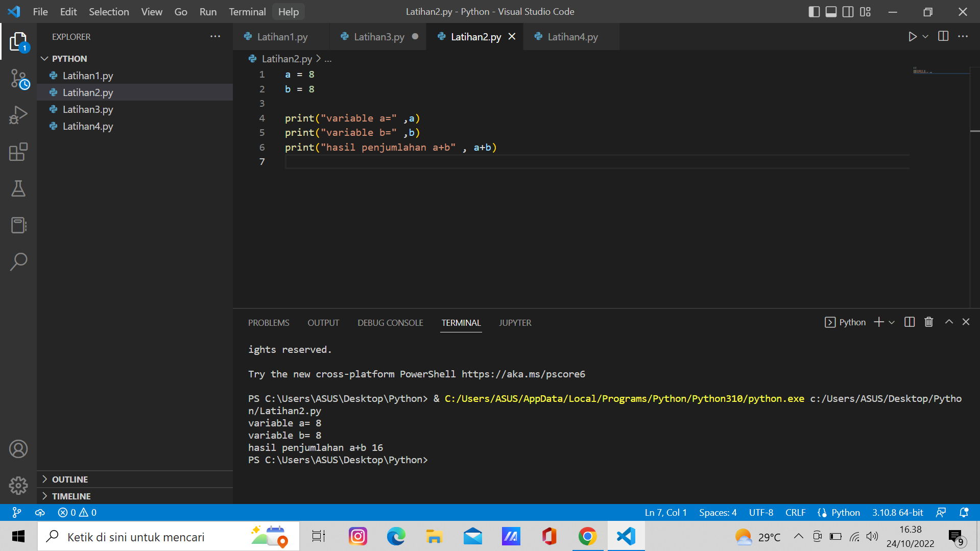Screen dimensions: 980x551
Task: Open terminal launch profile dropdown
Action: point(892,322)
